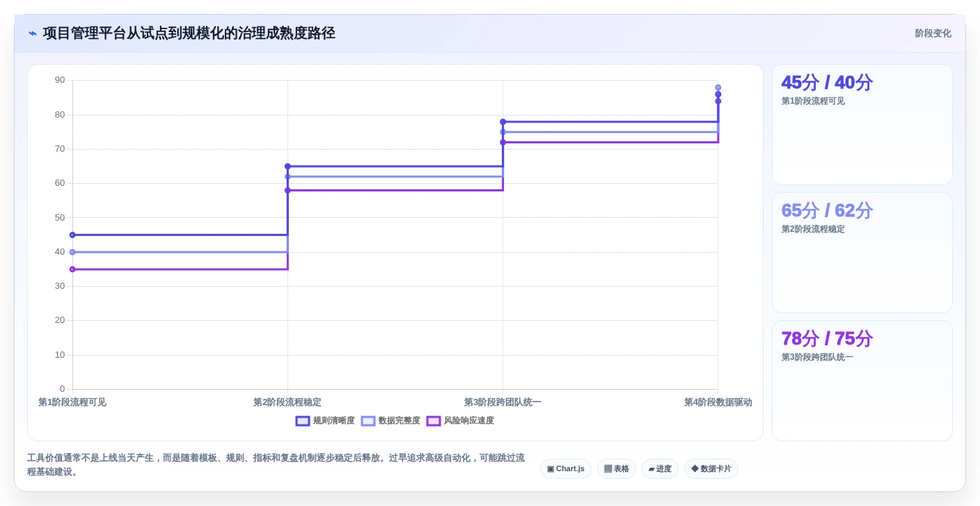Screen dimensions: 980x506
Task: Click the stage 2 data point at 58
Action: (287, 191)
